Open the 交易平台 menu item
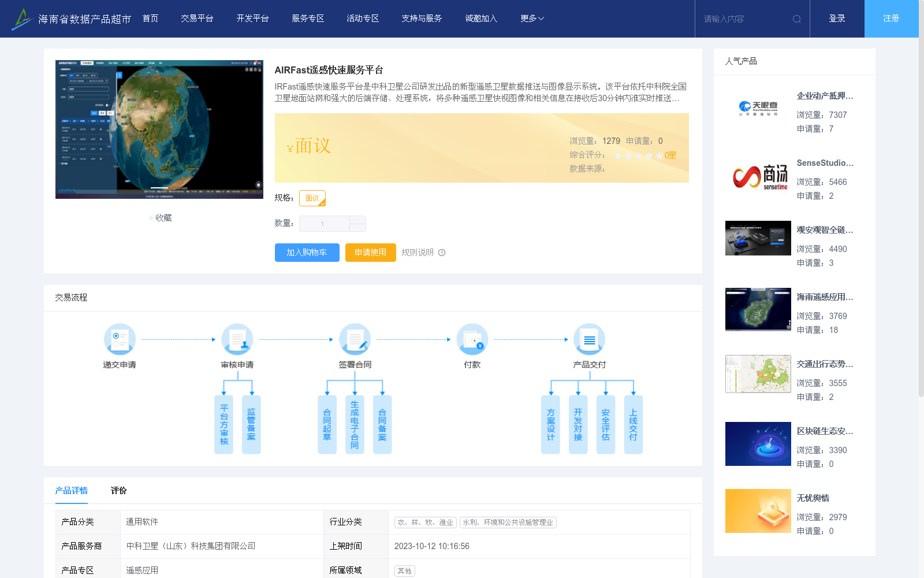The height and width of the screenshot is (578, 924). click(x=197, y=18)
